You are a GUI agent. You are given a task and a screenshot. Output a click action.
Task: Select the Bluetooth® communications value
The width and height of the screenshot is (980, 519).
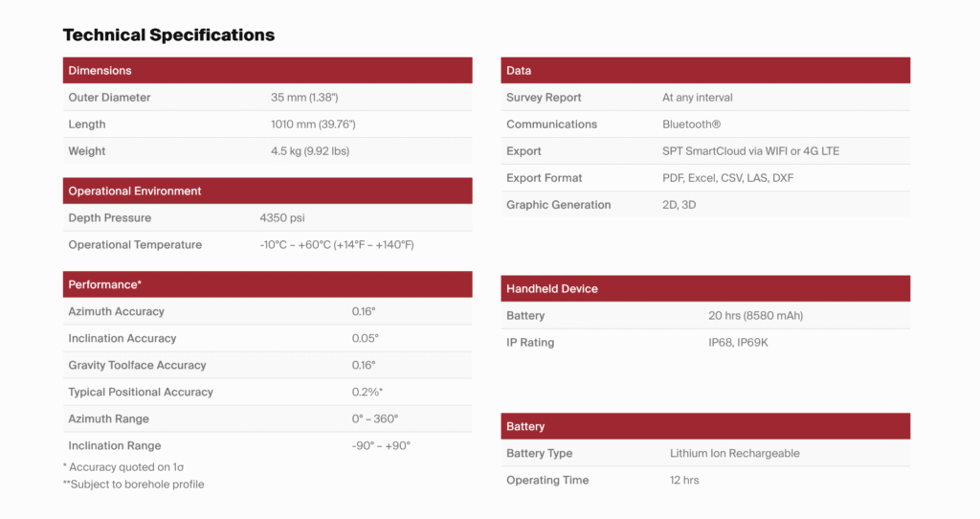click(x=691, y=124)
